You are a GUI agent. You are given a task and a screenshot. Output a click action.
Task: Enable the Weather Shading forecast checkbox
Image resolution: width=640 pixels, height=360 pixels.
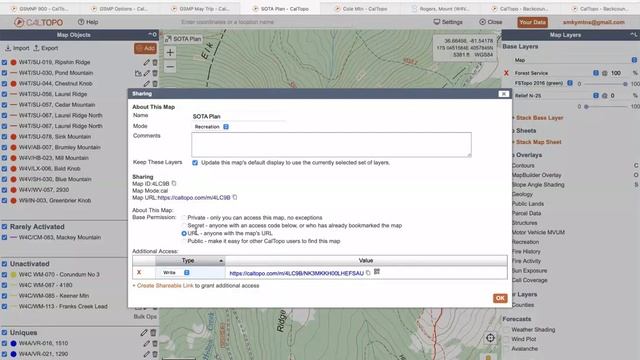[x=507, y=329]
